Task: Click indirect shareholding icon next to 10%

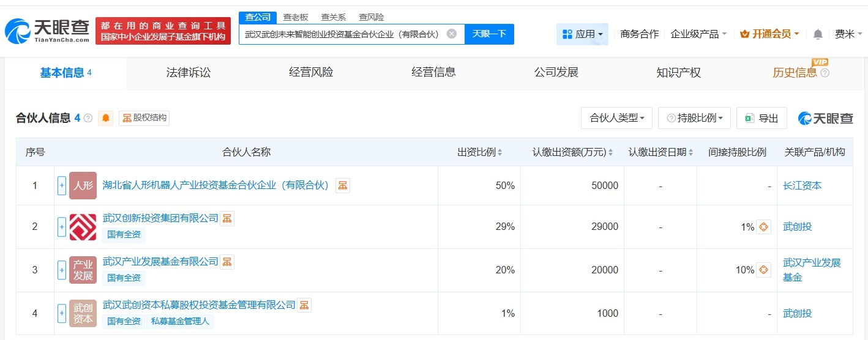Action: pyautogui.click(x=763, y=270)
